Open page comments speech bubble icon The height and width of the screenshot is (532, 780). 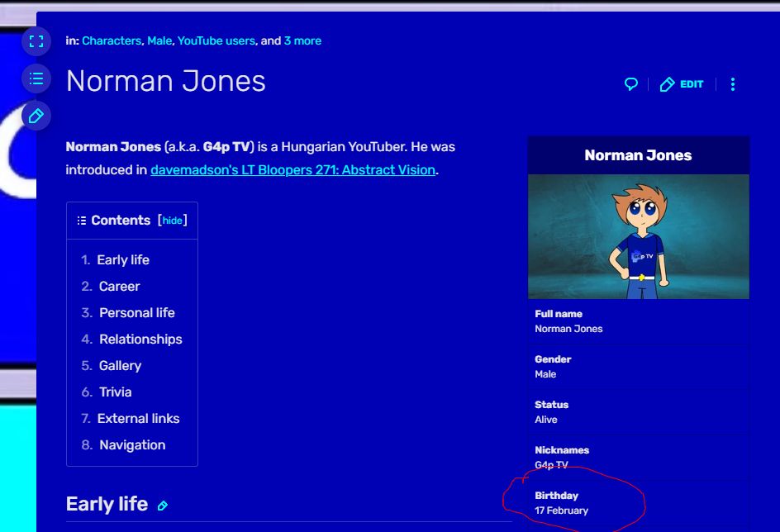(630, 84)
